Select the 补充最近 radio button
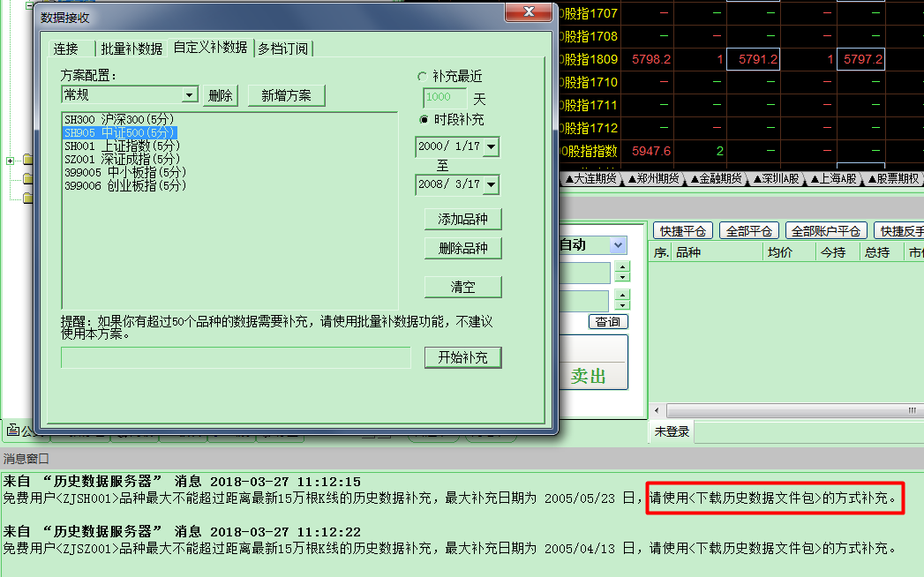Viewport: 924px width, 577px height. tap(422, 77)
